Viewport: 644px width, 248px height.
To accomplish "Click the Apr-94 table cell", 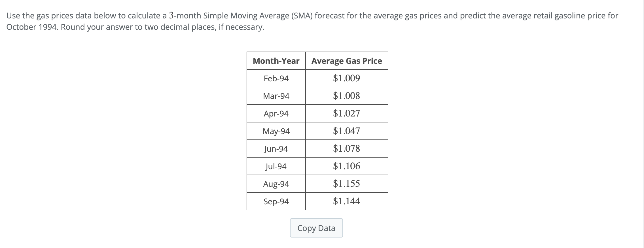I will click(276, 113).
